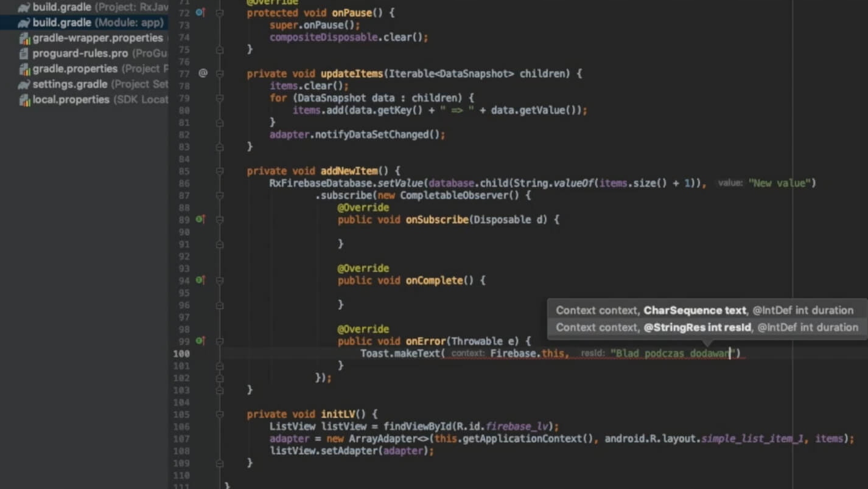Click the override gutter icon for onComplete
The width and height of the screenshot is (868, 489).
click(x=200, y=280)
